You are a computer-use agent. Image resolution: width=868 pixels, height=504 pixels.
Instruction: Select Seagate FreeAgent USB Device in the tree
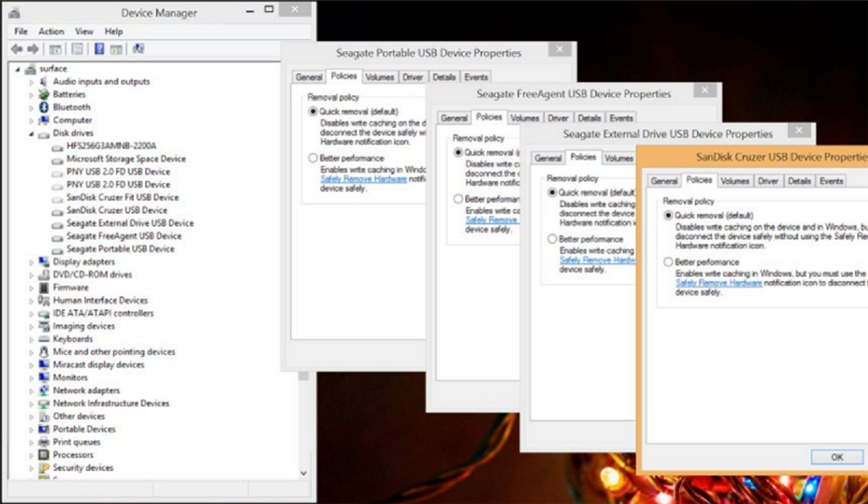coord(124,237)
